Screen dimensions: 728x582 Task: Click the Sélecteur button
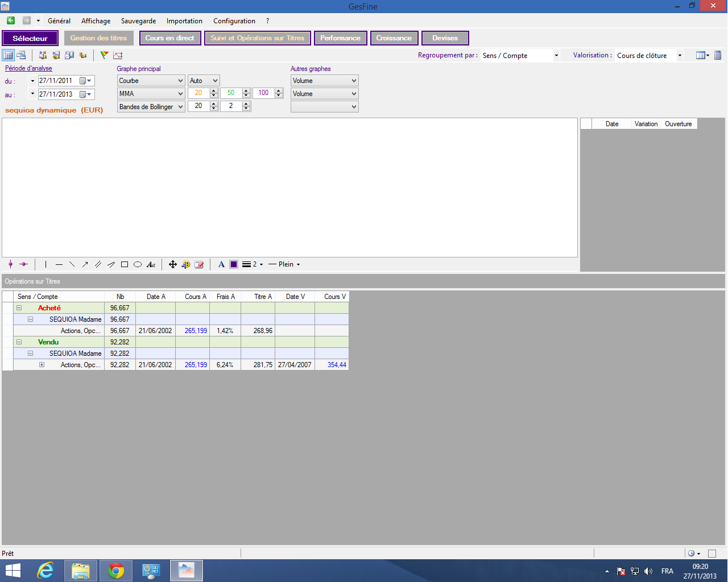click(30, 38)
